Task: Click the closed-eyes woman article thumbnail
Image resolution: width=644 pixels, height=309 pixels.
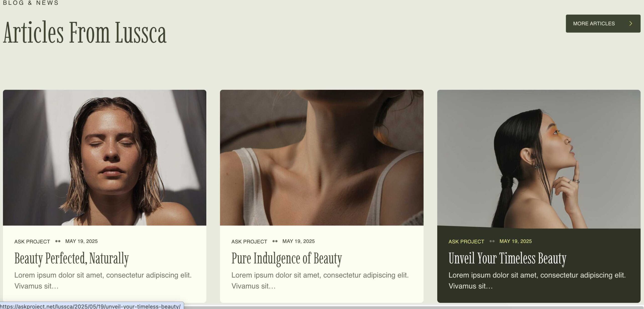Action: tap(104, 158)
